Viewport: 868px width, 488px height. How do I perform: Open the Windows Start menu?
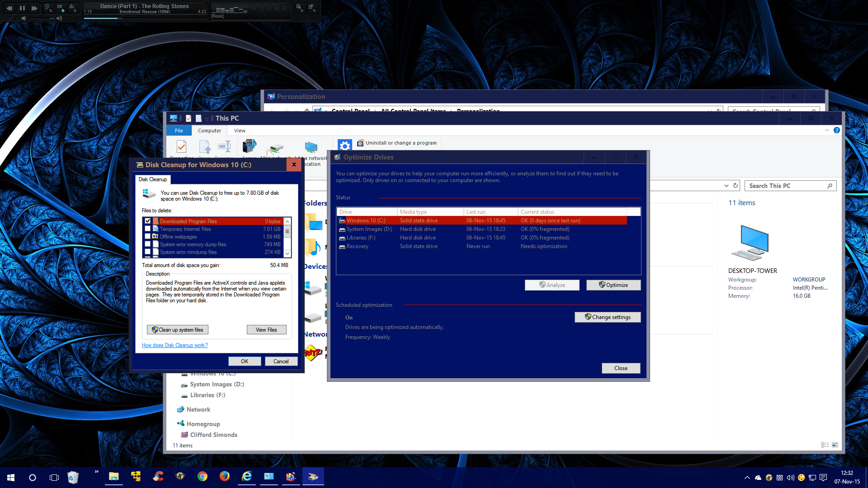click(11, 478)
